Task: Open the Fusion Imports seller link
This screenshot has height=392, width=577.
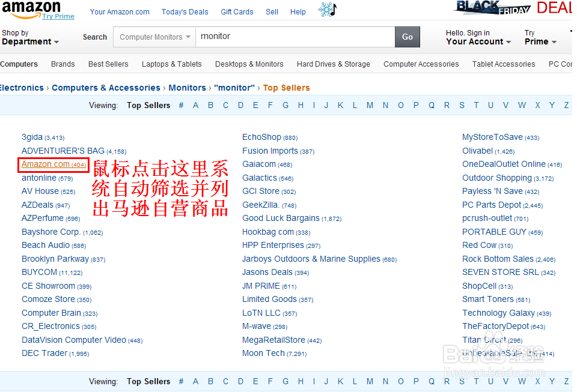Action: [x=278, y=151]
